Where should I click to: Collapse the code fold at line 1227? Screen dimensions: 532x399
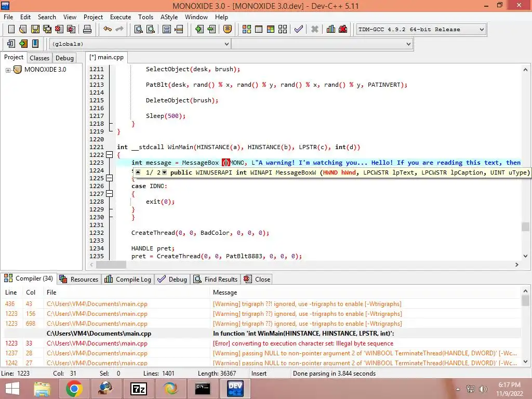coord(109,194)
